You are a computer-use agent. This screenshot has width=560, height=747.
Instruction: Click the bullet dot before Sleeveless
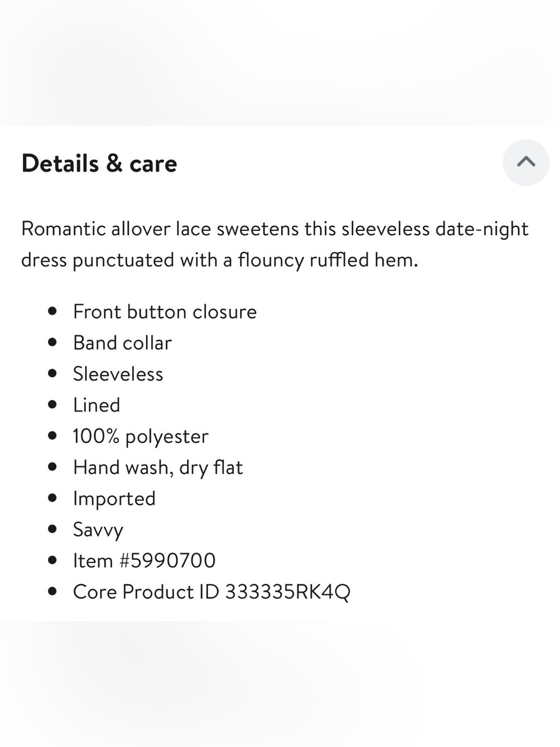53,373
